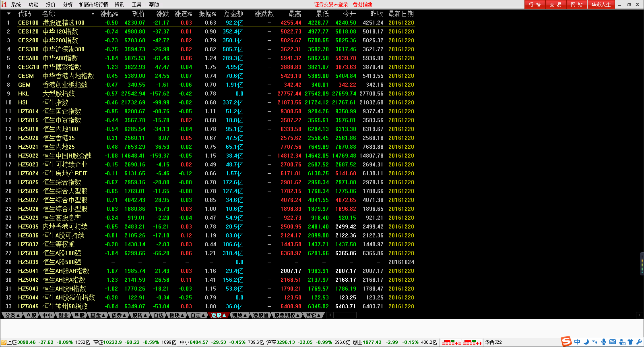Click the shirt skin icon in IME bar
The width and height of the screenshot is (644, 347).
(x=630, y=342)
